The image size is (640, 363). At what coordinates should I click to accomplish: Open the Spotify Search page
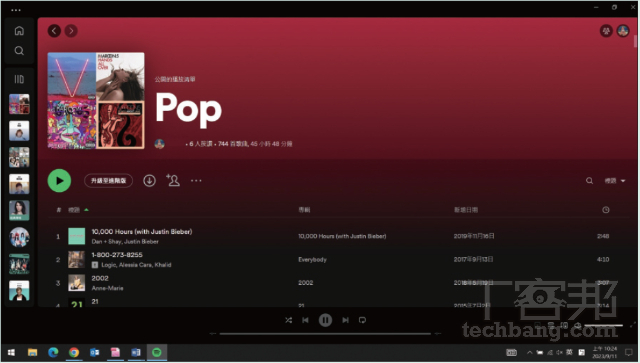(19, 51)
